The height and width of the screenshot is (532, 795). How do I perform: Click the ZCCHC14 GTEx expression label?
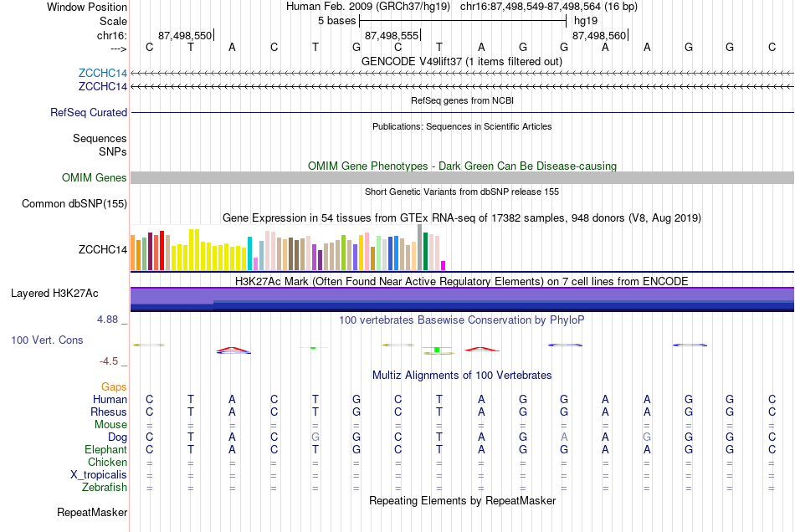103,249
